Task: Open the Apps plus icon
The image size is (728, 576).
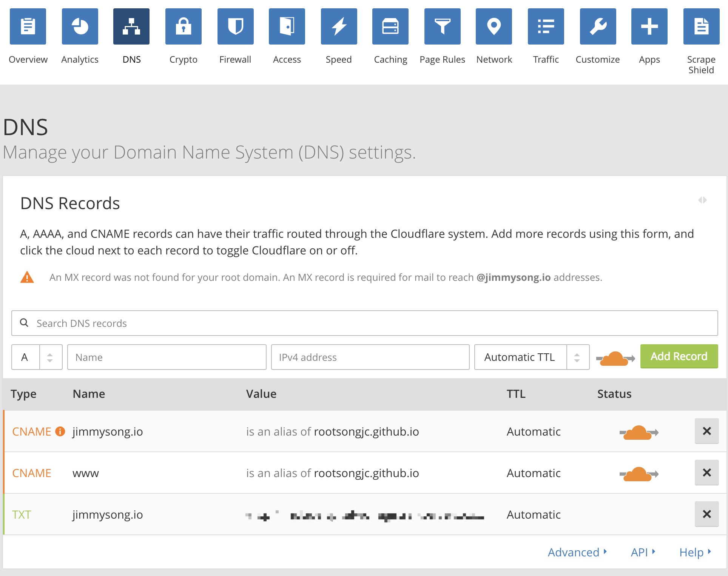Action: coord(649,26)
